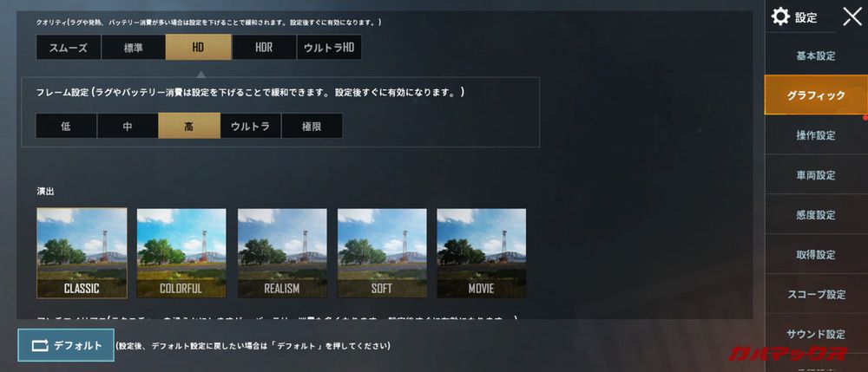Reset settings with the デフォルト button
The image size is (868, 372).
click(66, 345)
